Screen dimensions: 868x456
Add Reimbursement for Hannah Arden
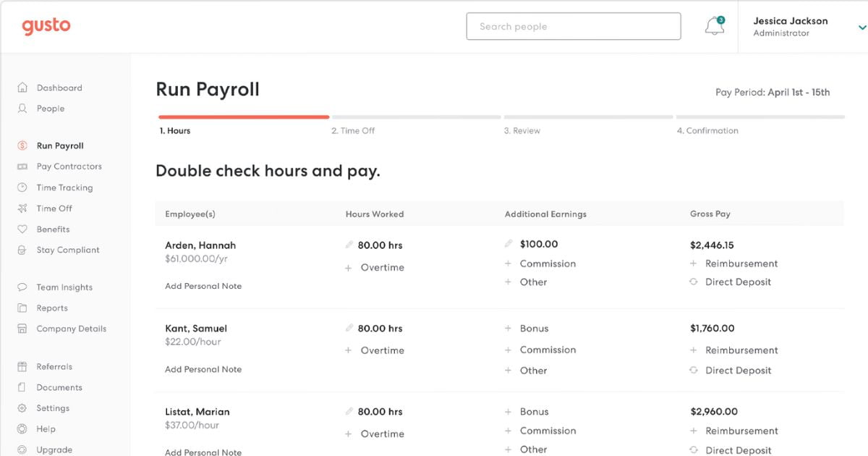(741, 263)
